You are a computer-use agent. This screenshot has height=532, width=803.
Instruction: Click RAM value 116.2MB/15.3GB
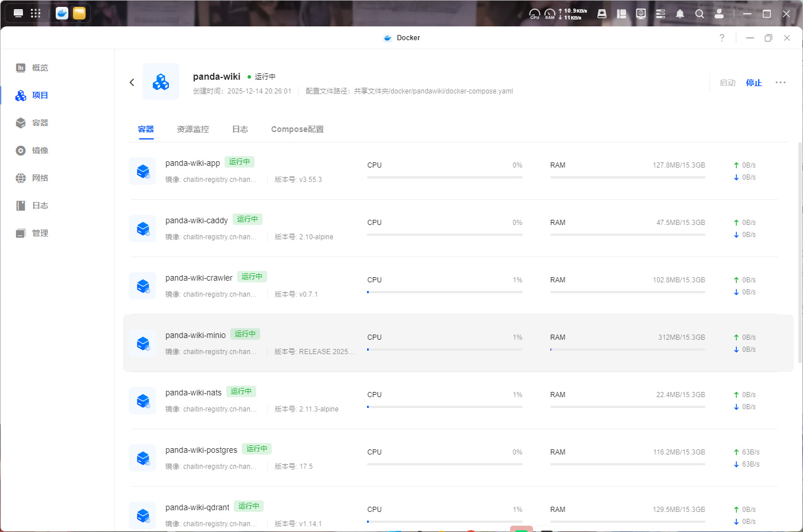tap(679, 452)
